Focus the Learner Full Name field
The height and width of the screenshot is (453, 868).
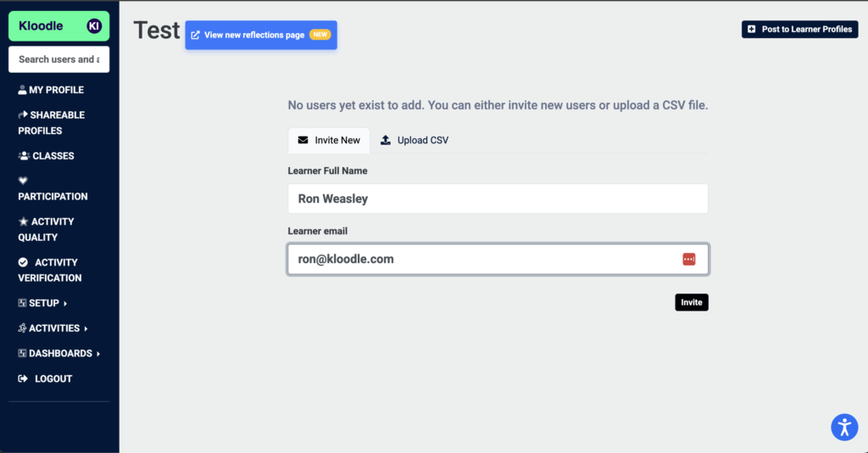click(498, 199)
